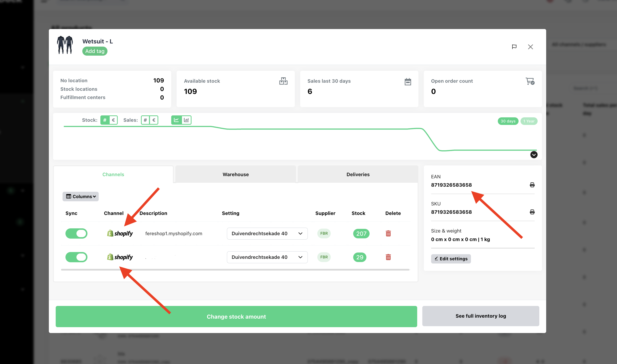This screenshot has height=364, width=617.
Task: Show stock in euro value
Action: click(113, 120)
